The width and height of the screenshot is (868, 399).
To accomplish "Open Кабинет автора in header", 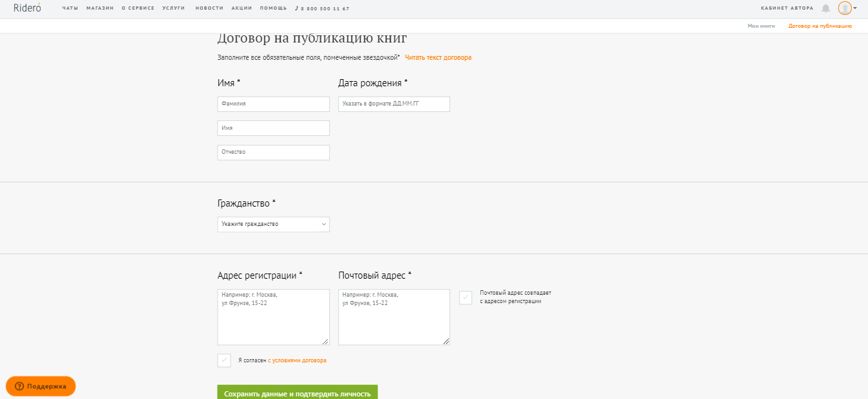I will [x=786, y=8].
